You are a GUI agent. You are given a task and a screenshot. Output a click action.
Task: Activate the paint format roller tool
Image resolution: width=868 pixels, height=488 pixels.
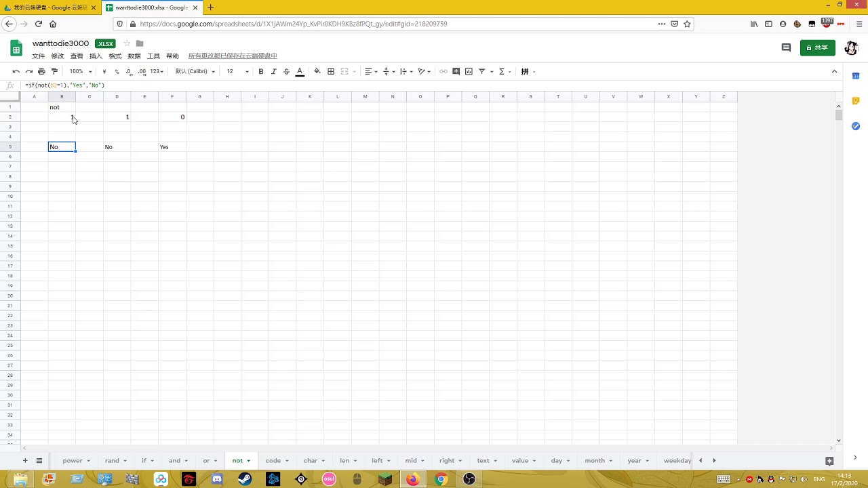(54, 71)
